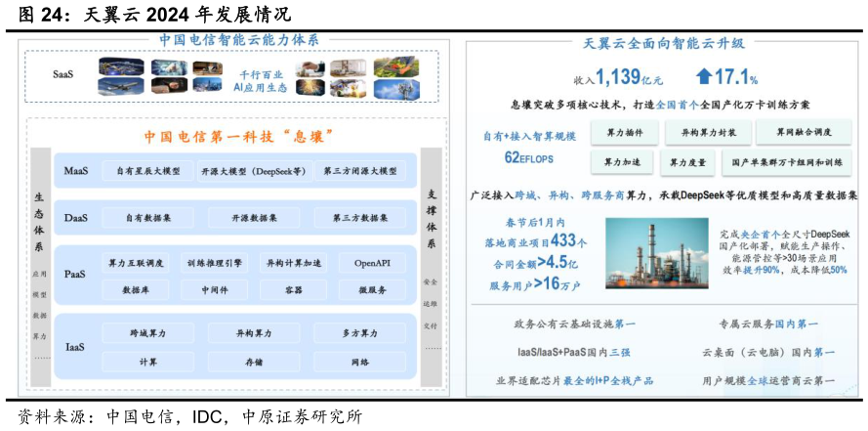The height and width of the screenshot is (431, 868).
Task: Click the source line 资料来源 at bottom
Action: pyautogui.click(x=189, y=416)
